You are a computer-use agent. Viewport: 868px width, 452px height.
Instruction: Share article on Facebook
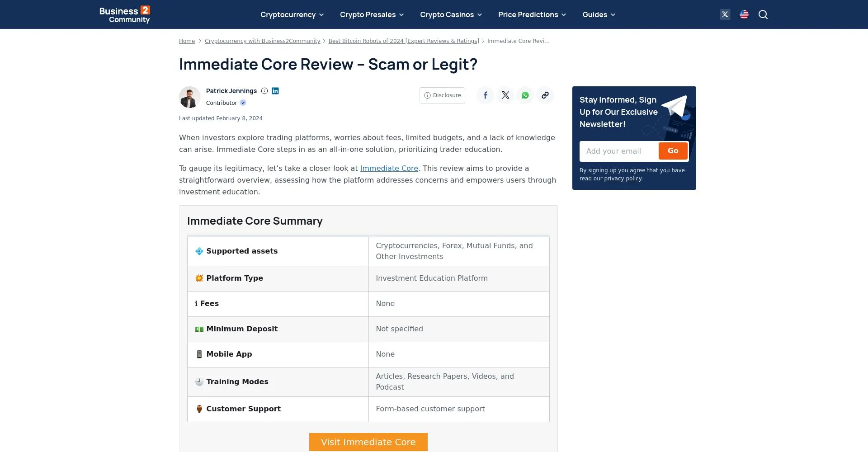485,95
